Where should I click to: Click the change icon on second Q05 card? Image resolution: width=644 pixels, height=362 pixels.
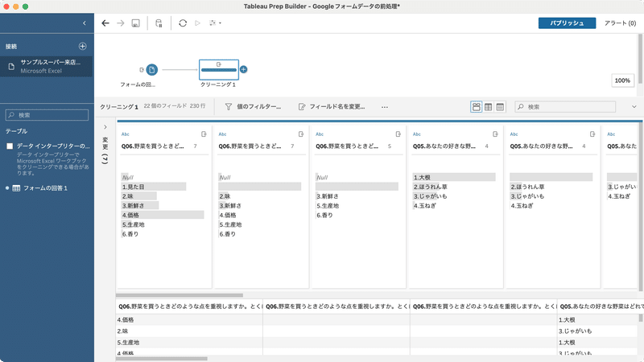tap(592, 134)
